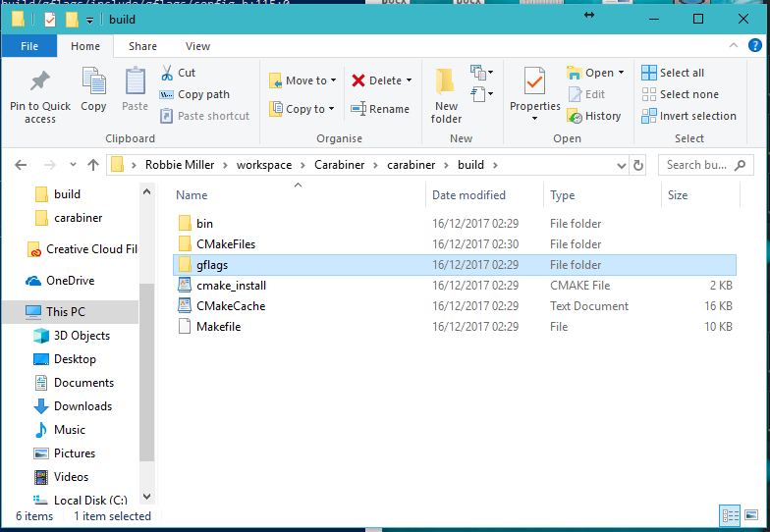Screen dimensions: 770x532
Task: Click workspace in address breadcrumb
Action: (x=264, y=165)
